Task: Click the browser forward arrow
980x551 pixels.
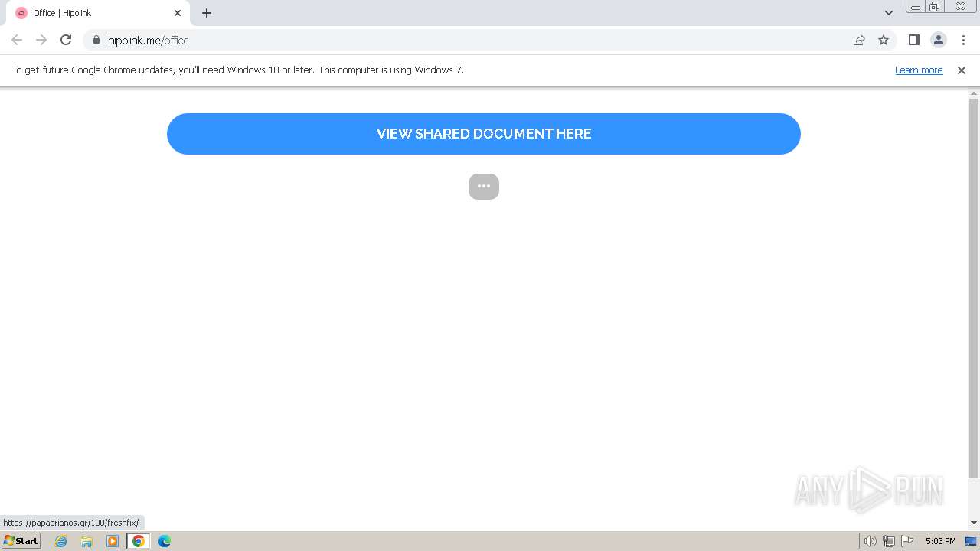Action: click(x=41, y=40)
